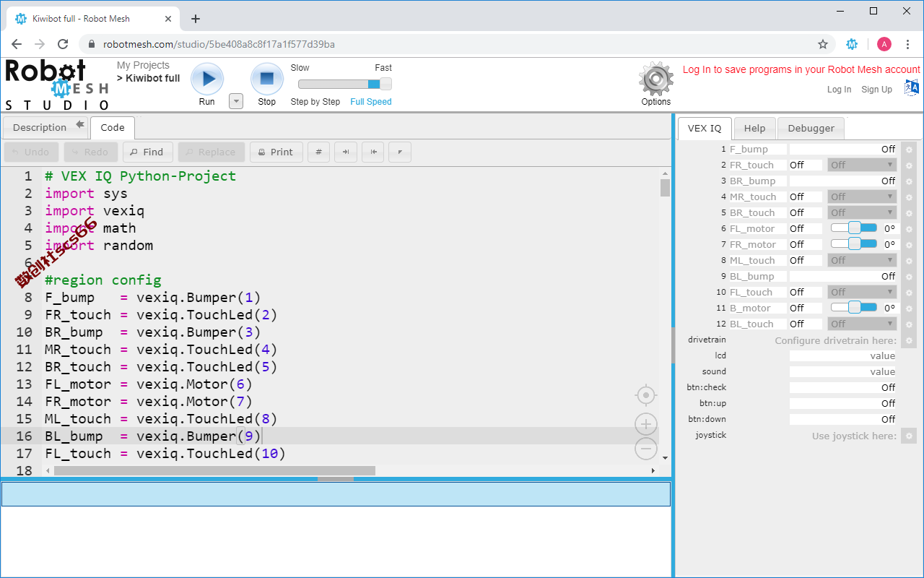Toggle btn:down Off state
Screen dimensions: 924x578
843,420
